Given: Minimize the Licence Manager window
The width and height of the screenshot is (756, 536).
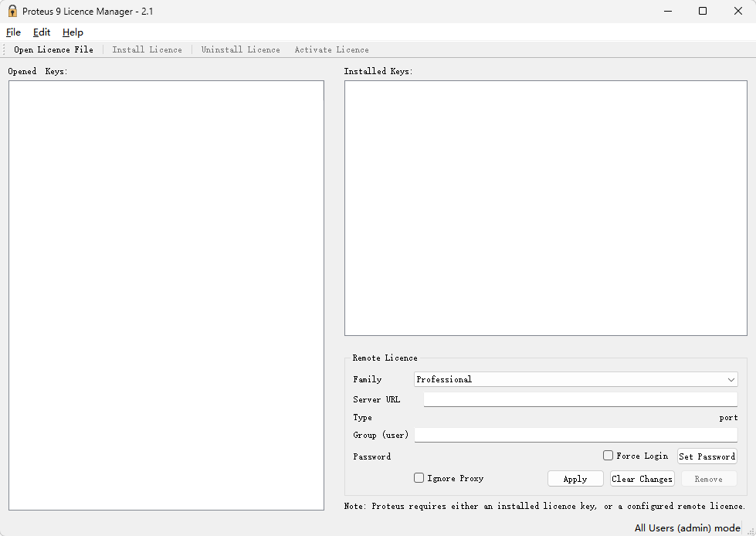Looking at the screenshot, I should click(x=668, y=11).
